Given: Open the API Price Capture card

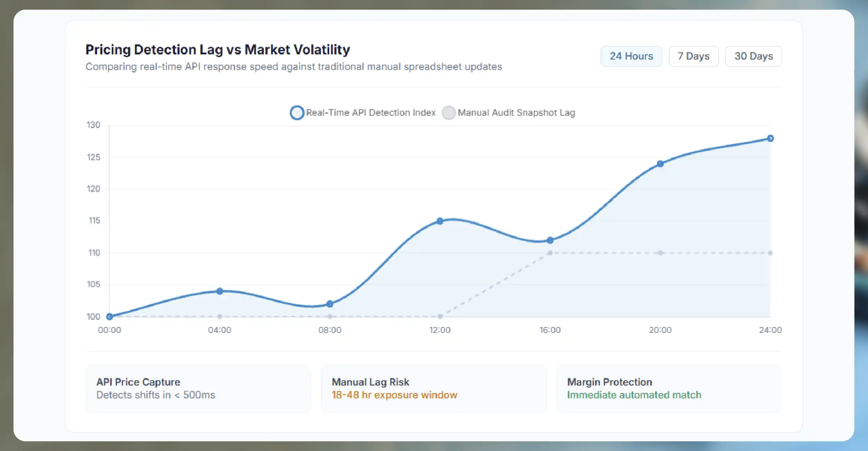Looking at the screenshot, I should tap(198, 388).
